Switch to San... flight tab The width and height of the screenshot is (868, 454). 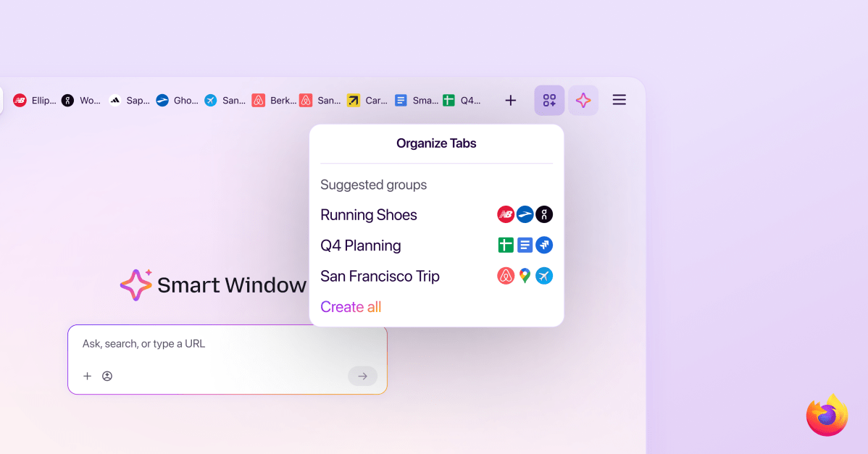[x=225, y=100]
